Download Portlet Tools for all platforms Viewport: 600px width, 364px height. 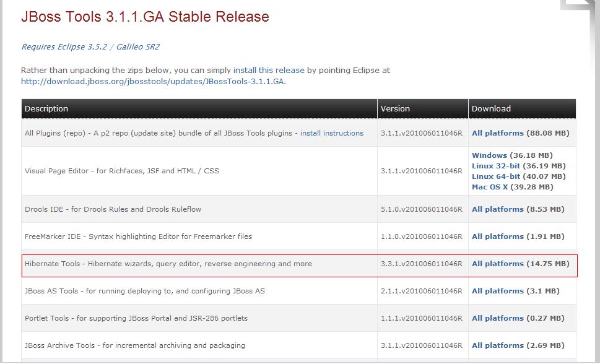497,318
